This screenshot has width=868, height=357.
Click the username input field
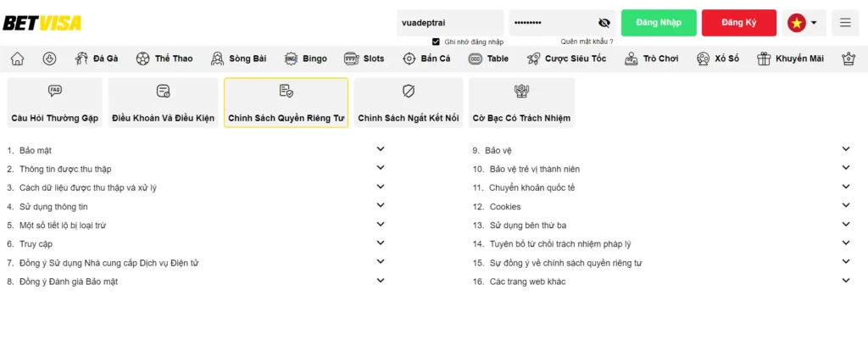point(449,23)
